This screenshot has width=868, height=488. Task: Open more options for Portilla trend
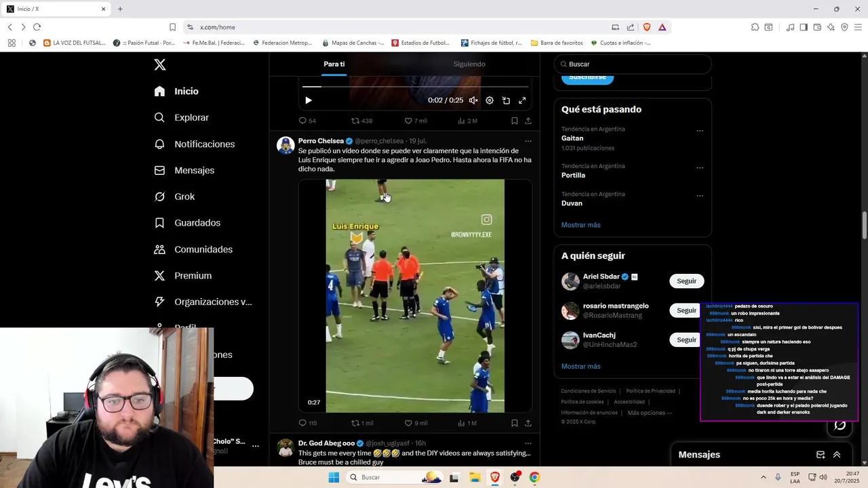coord(700,168)
